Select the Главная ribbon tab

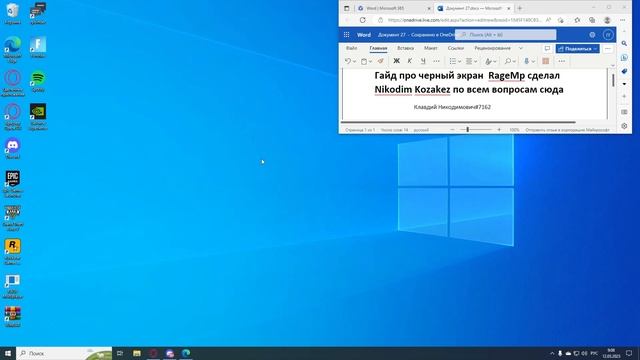coord(378,48)
